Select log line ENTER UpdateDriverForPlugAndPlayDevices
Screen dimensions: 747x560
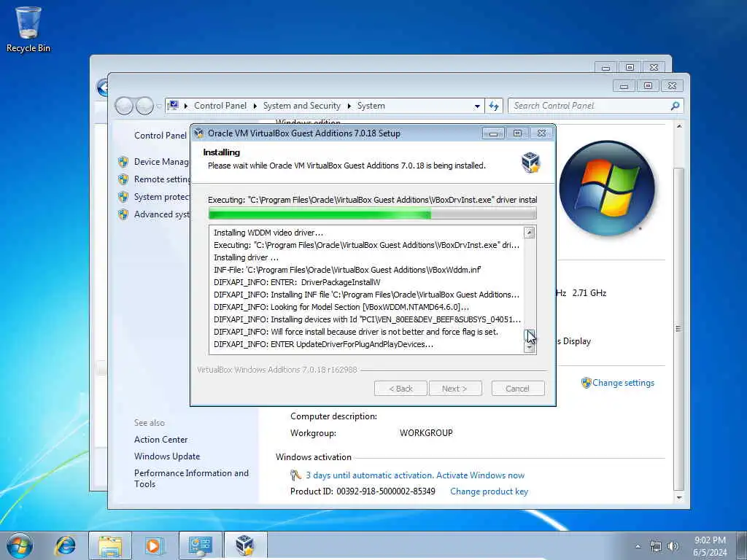pos(323,344)
